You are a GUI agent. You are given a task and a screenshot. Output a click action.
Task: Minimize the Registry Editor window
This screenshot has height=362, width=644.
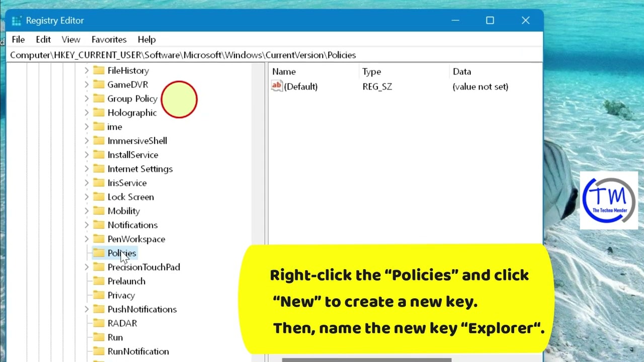(455, 21)
